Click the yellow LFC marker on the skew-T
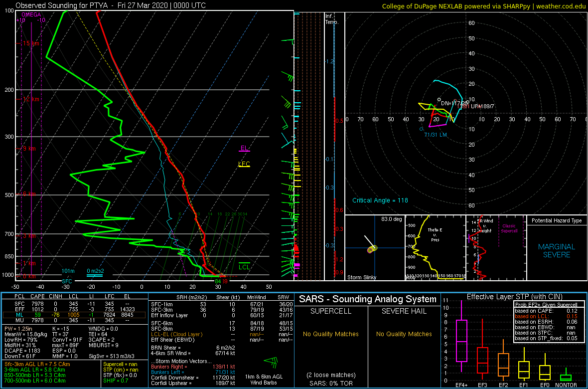The height and width of the screenshot is (389, 588). pos(244,164)
